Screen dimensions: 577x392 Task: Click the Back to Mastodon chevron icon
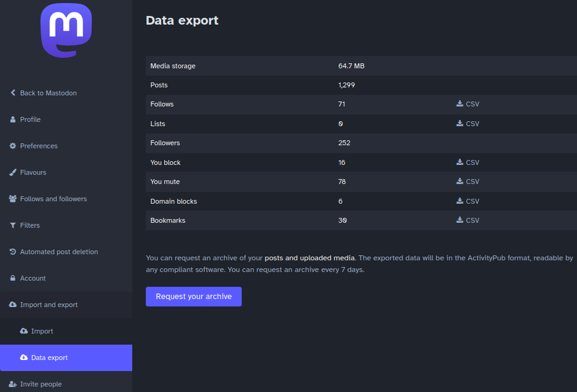tap(13, 93)
